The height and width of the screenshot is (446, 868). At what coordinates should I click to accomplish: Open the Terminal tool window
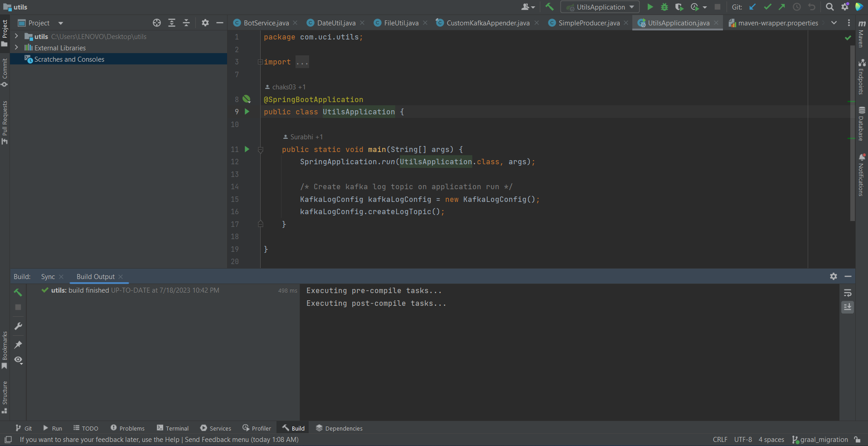[x=173, y=428]
